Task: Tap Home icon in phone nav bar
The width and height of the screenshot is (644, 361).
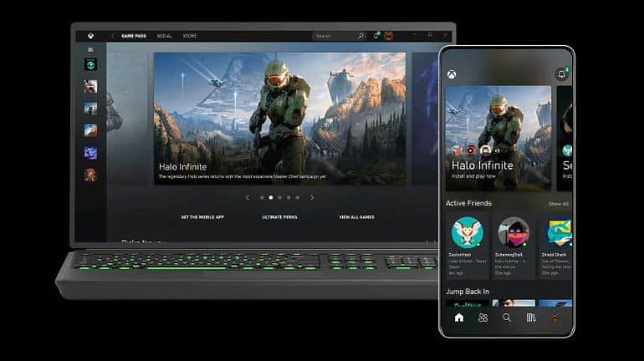Action: (x=459, y=318)
